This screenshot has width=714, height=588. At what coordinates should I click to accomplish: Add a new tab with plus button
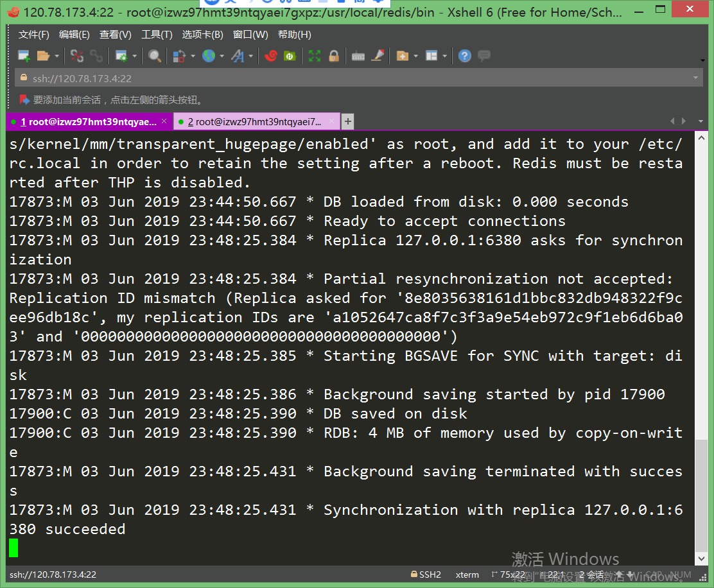click(348, 121)
